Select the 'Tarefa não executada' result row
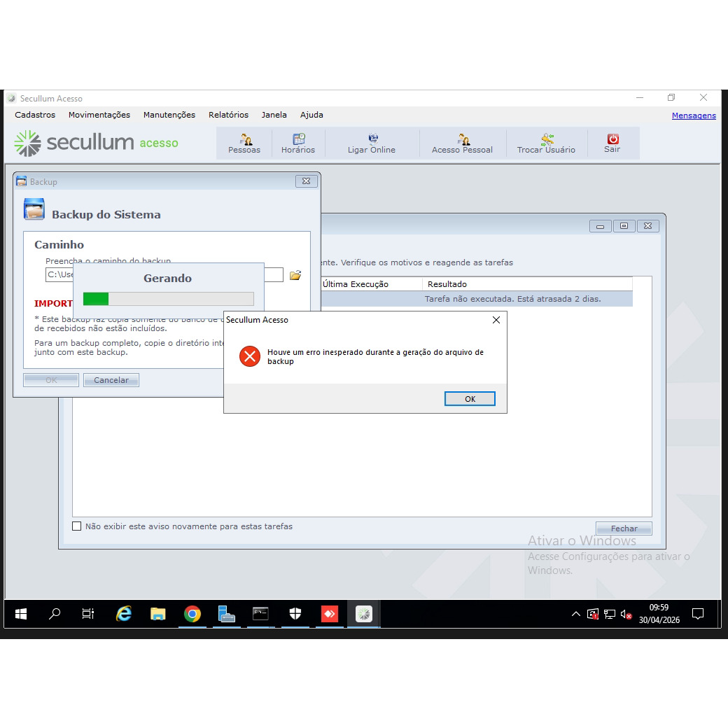This screenshot has height=728, width=728. (477, 298)
